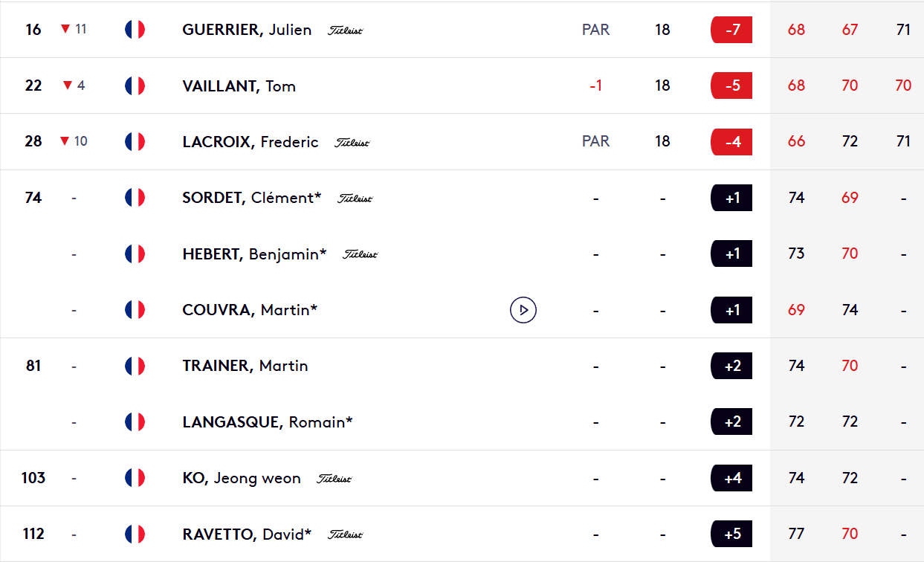Click the flag icon next to VAILLANT, Tom
The height and width of the screenshot is (562, 924).
click(x=135, y=85)
